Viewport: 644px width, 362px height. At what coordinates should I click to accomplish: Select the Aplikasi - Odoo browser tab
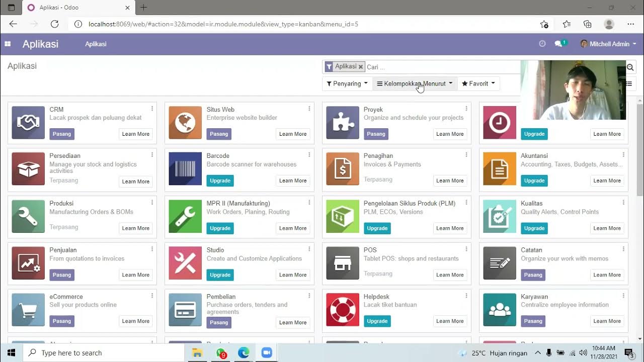78,8
